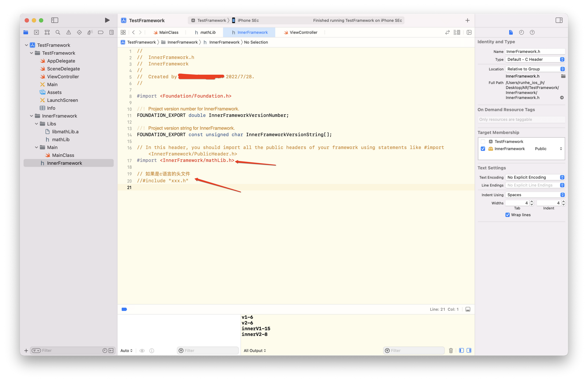Add new file with plus button
The height and width of the screenshot is (382, 588).
pos(26,351)
